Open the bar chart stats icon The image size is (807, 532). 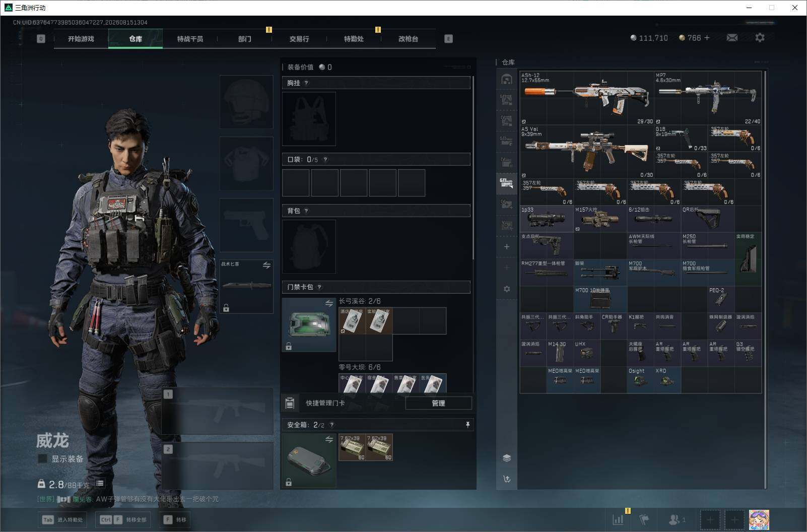click(x=618, y=519)
